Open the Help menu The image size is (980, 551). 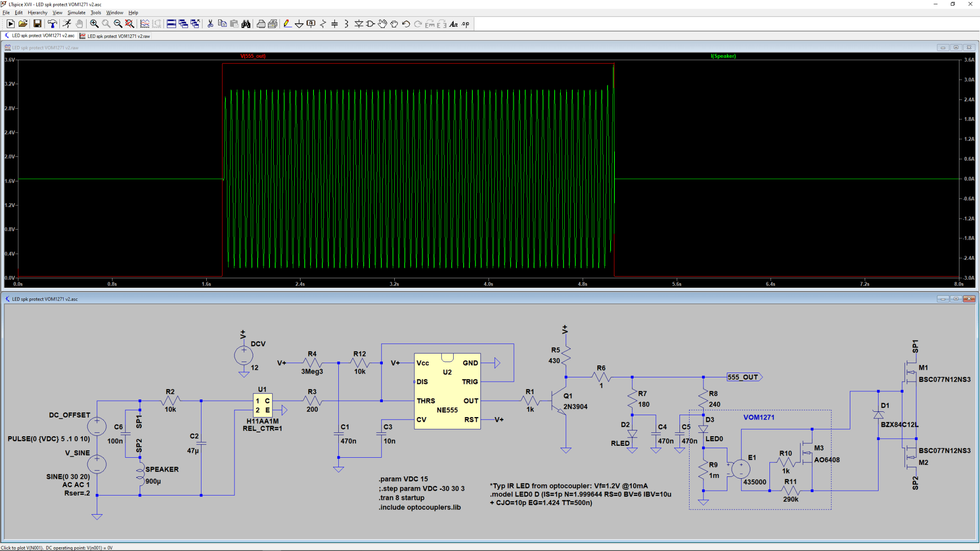point(134,12)
